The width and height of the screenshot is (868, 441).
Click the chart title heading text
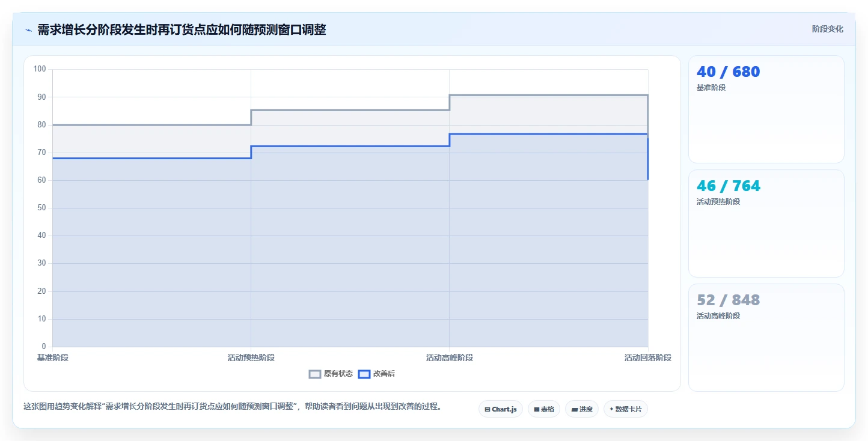coord(182,30)
